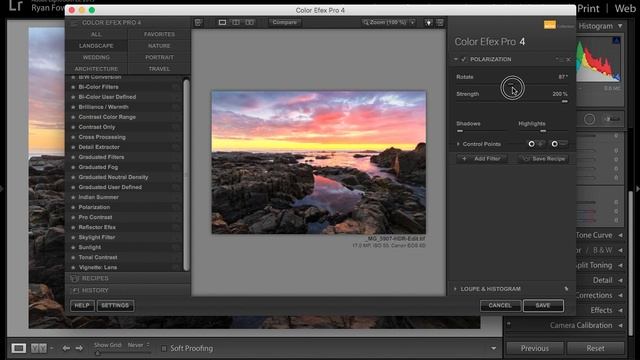This screenshot has width=640, height=360.
Task: Toggle the Polarization filter checkmark
Action: click(464, 60)
